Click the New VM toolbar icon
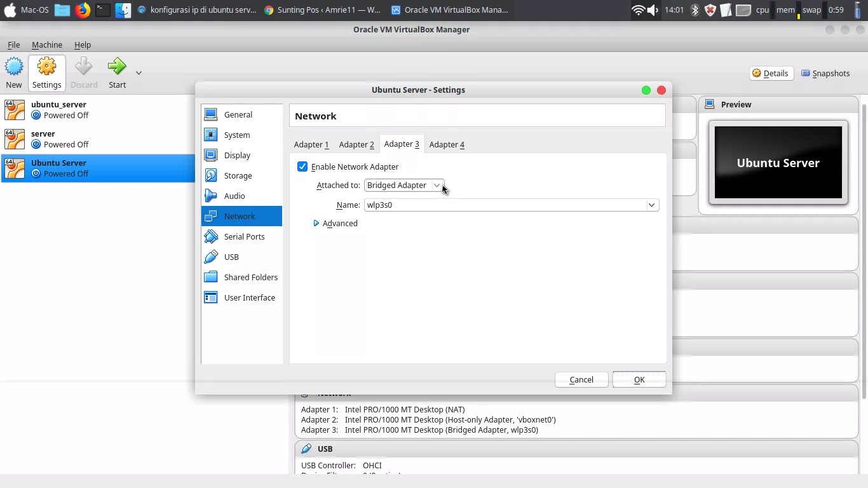This screenshot has height=488, width=868. coord(14,72)
